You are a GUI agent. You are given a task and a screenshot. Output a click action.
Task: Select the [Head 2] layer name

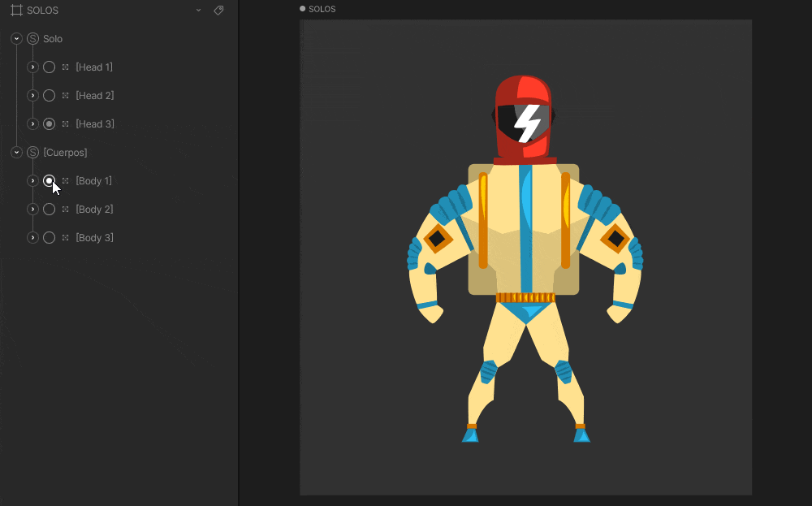point(95,96)
